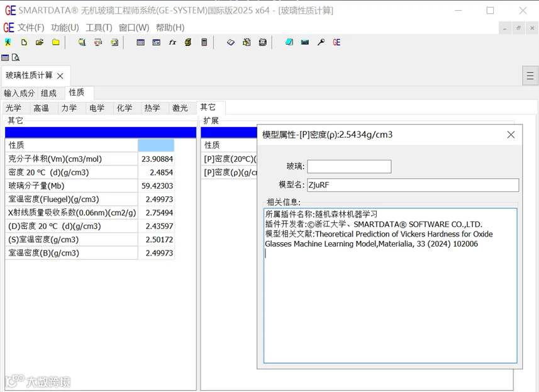Click the key toolbar icon
539x392 pixels.
point(321,42)
